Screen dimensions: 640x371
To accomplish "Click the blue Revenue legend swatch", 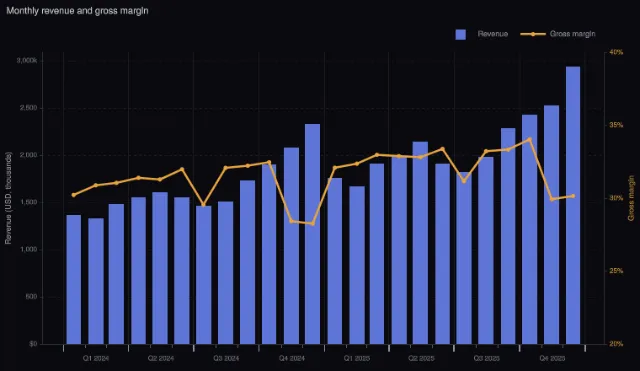I will (x=460, y=34).
